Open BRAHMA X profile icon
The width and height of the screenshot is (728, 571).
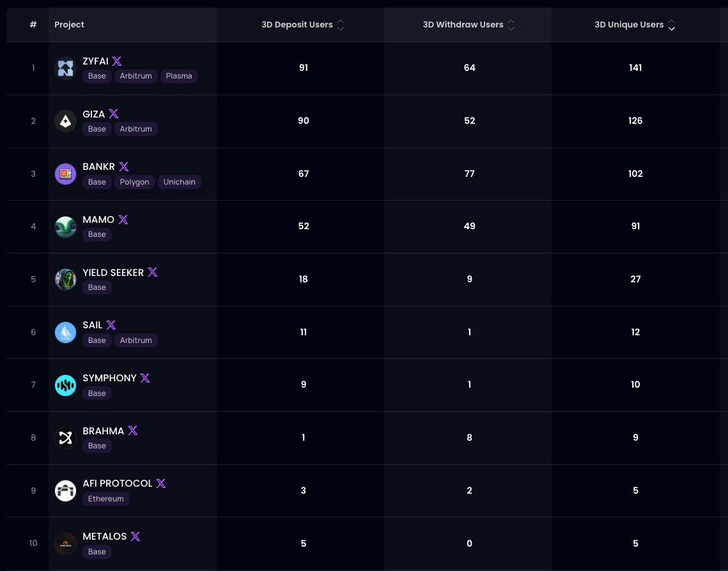133,430
